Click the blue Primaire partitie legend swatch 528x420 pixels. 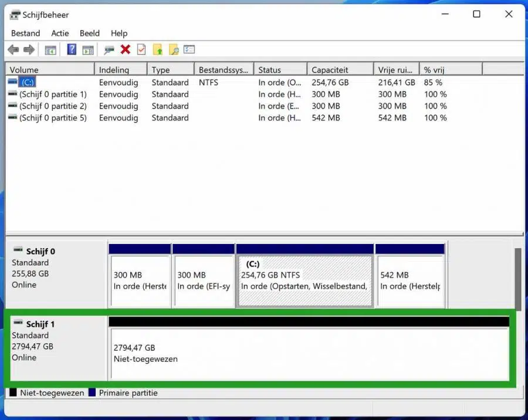[x=92, y=392]
